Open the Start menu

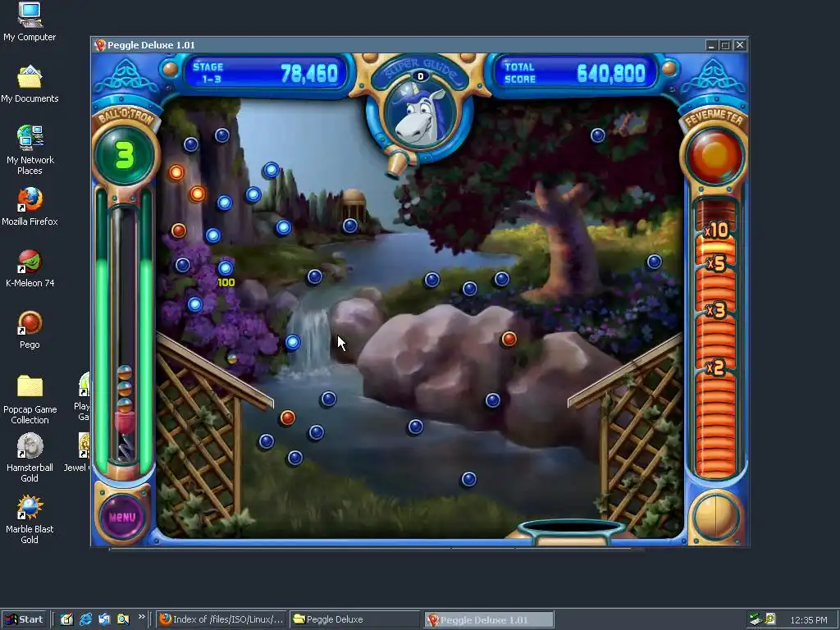[24, 619]
